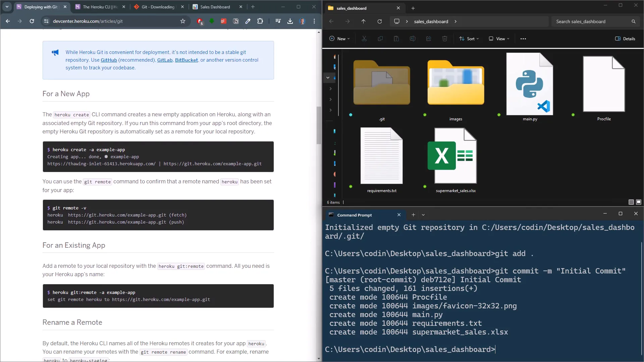Open Explorer's See more options menu
The height and width of the screenshot is (362, 644).
(523, 39)
